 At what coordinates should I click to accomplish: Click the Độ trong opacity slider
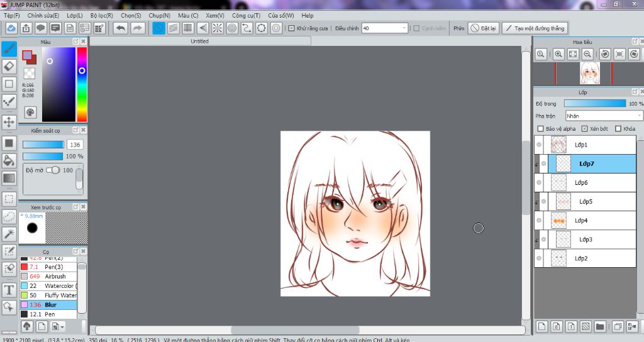(x=595, y=104)
